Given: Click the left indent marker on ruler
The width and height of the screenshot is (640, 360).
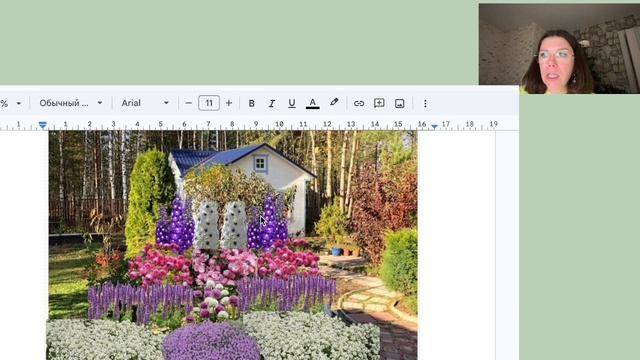Looking at the screenshot, I should click(43, 124).
